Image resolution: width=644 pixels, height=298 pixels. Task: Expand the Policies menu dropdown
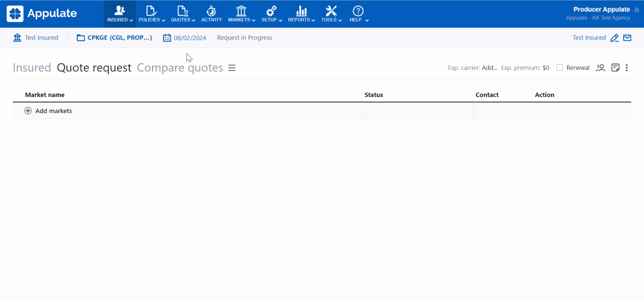(x=152, y=14)
